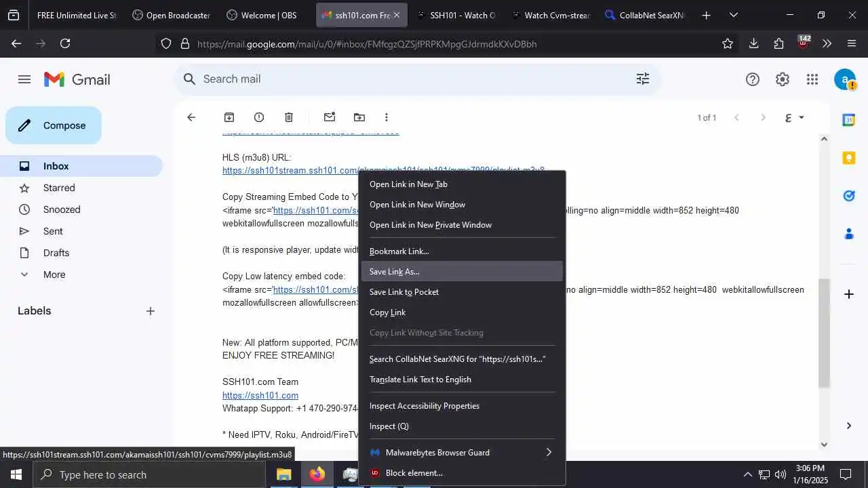Switch to CollabNet SearXNG tab
This screenshot has width=868, height=488.
point(645,15)
